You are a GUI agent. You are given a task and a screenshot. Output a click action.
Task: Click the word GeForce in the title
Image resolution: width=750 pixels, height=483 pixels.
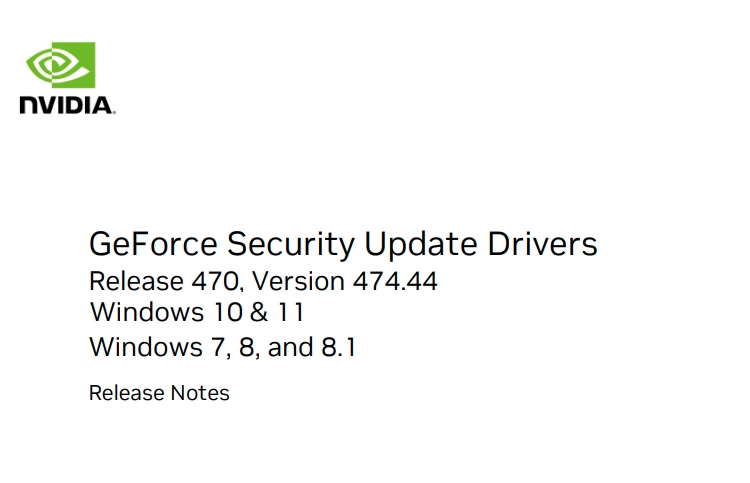point(153,244)
